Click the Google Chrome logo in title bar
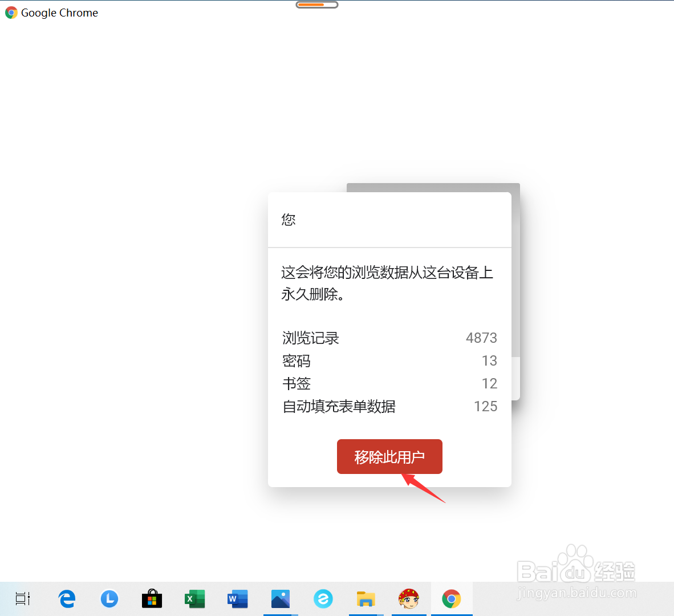The height and width of the screenshot is (616, 674). tap(11, 13)
